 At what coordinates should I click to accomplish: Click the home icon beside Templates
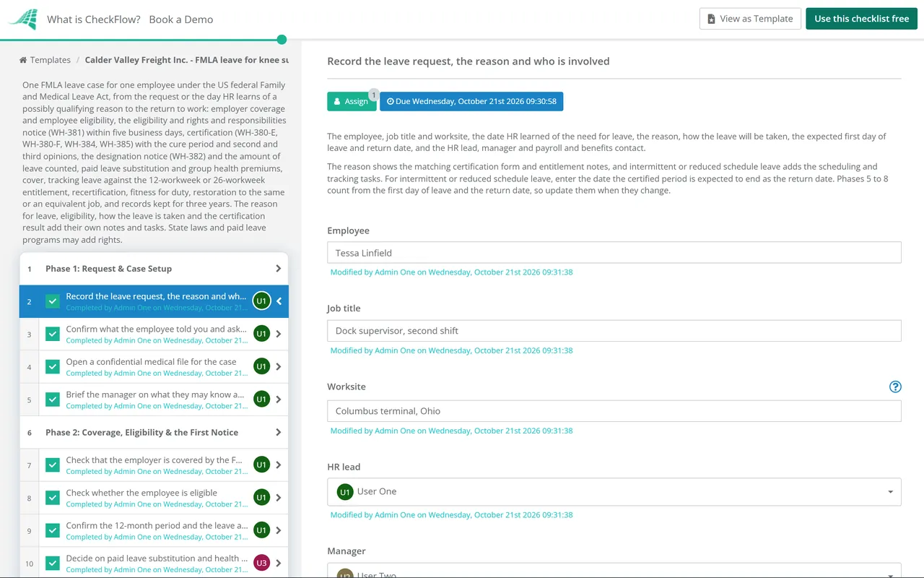(23, 60)
